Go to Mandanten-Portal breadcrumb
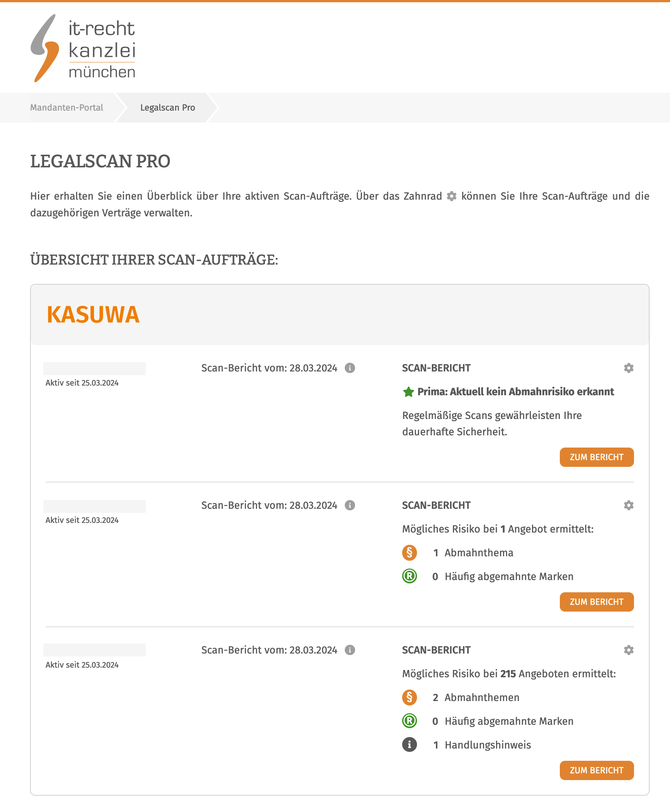This screenshot has height=812, width=670. [66, 108]
